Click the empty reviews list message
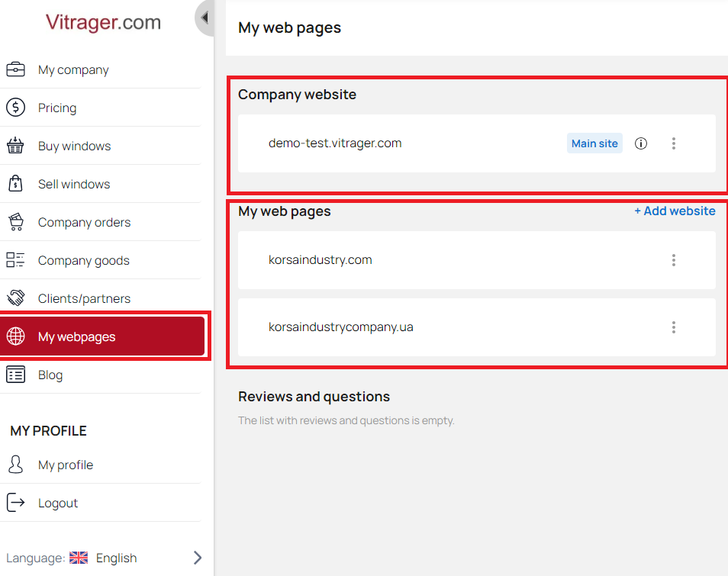 tap(346, 420)
